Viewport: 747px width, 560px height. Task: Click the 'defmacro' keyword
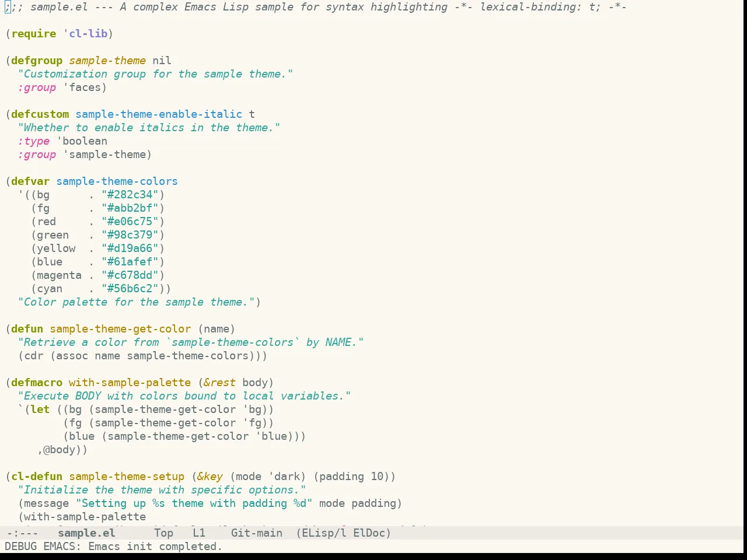(x=37, y=383)
